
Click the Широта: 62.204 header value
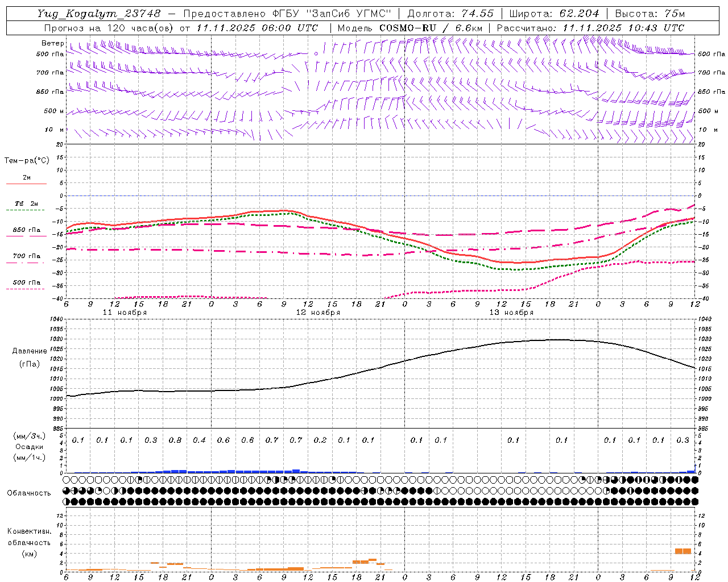(554, 13)
